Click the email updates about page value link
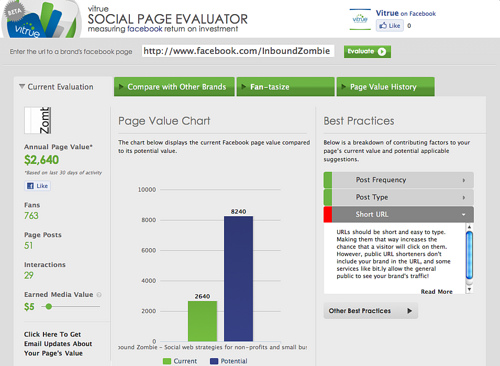500x366 pixels. (x=58, y=344)
